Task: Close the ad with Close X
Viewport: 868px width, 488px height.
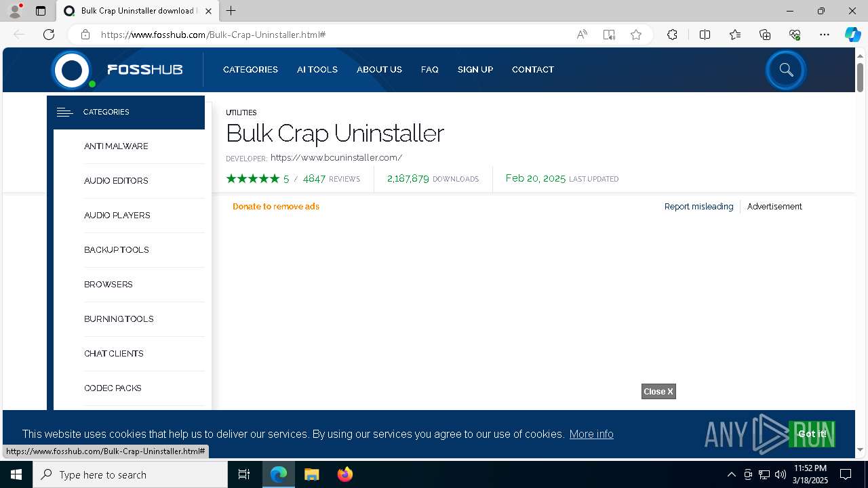Action: (658, 392)
